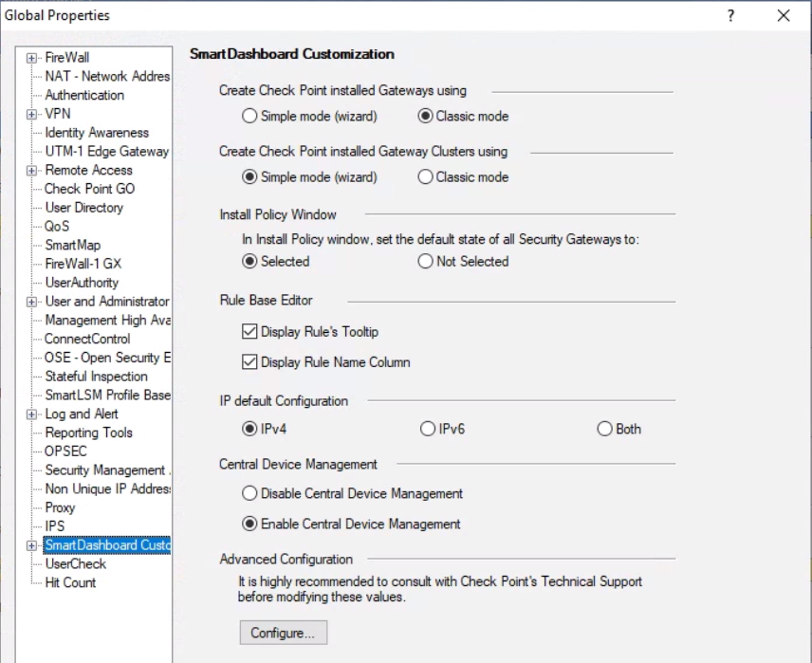The height and width of the screenshot is (663, 812).
Task: Select Simple mode (wizard) for Gateways
Action: pos(249,116)
